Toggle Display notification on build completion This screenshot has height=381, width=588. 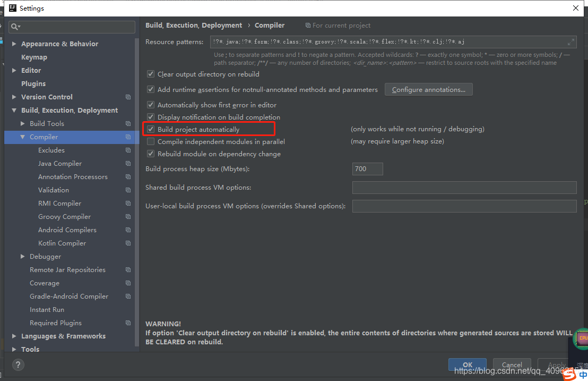[x=151, y=117]
